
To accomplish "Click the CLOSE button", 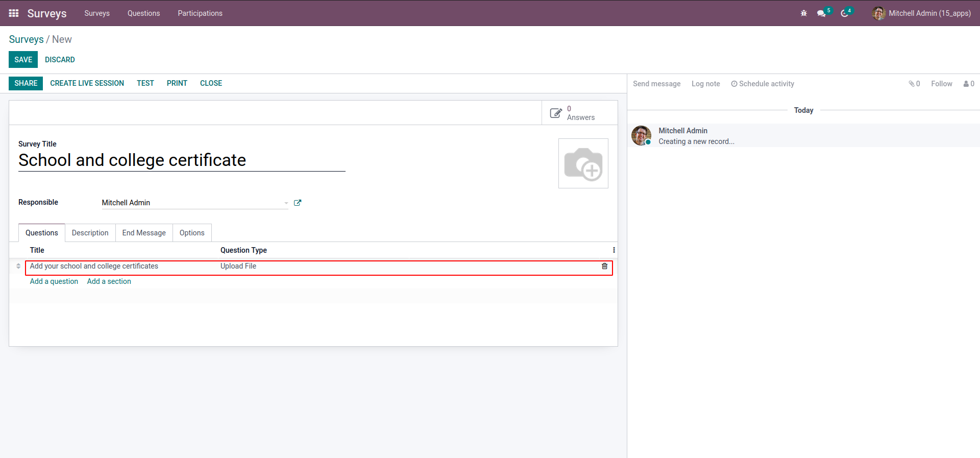I will pyautogui.click(x=211, y=83).
